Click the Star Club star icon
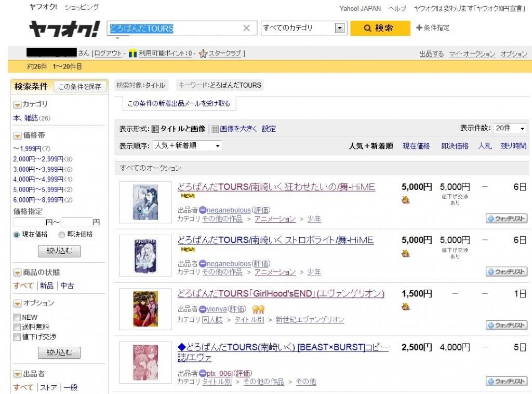The width and height of the screenshot is (532, 394). coord(203,53)
